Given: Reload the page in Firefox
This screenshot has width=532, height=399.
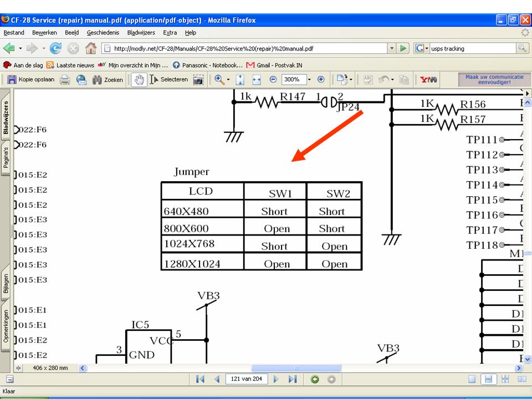Looking at the screenshot, I should coord(55,49).
